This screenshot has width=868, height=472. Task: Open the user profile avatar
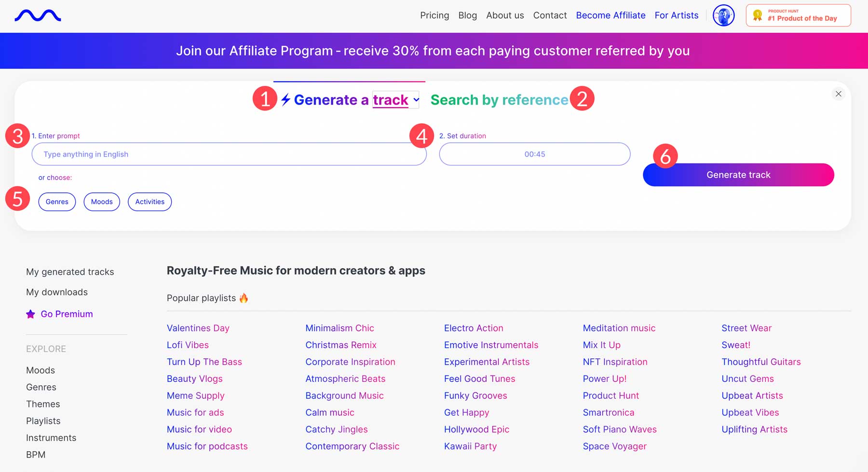coord(723,15)
